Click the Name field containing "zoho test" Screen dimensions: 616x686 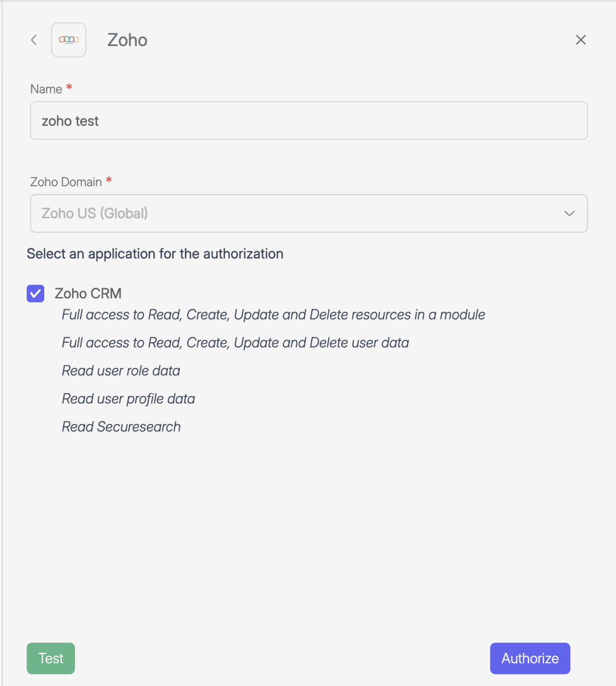click(309, 121)
